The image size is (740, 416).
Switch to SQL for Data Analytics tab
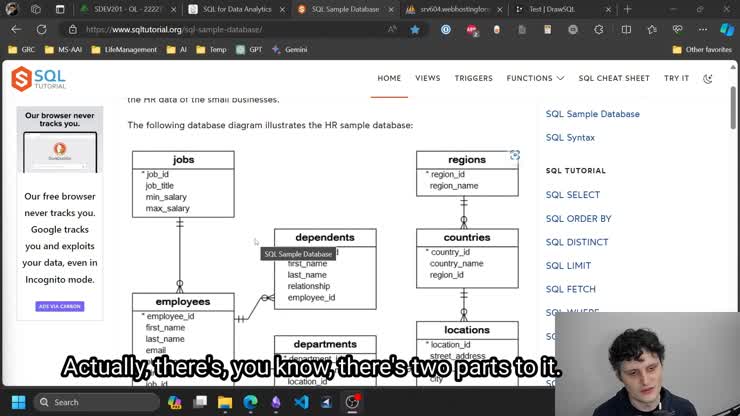[237, 9]
